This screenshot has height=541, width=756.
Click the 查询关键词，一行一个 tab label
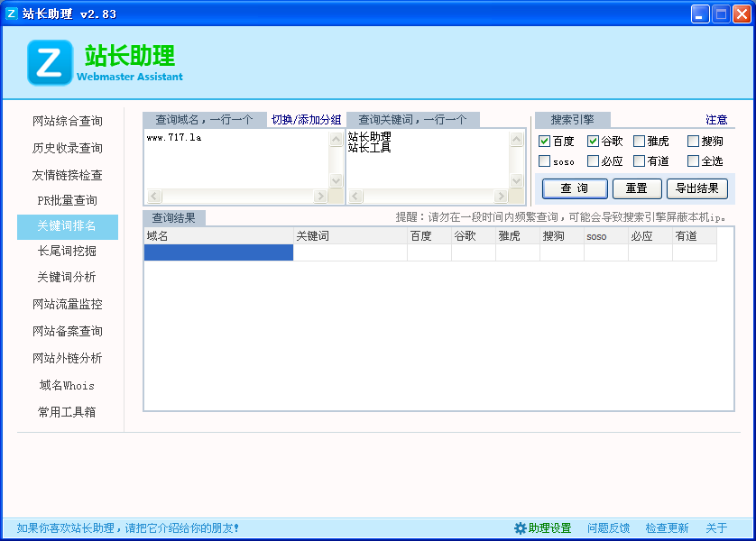[x=412, y=120]
